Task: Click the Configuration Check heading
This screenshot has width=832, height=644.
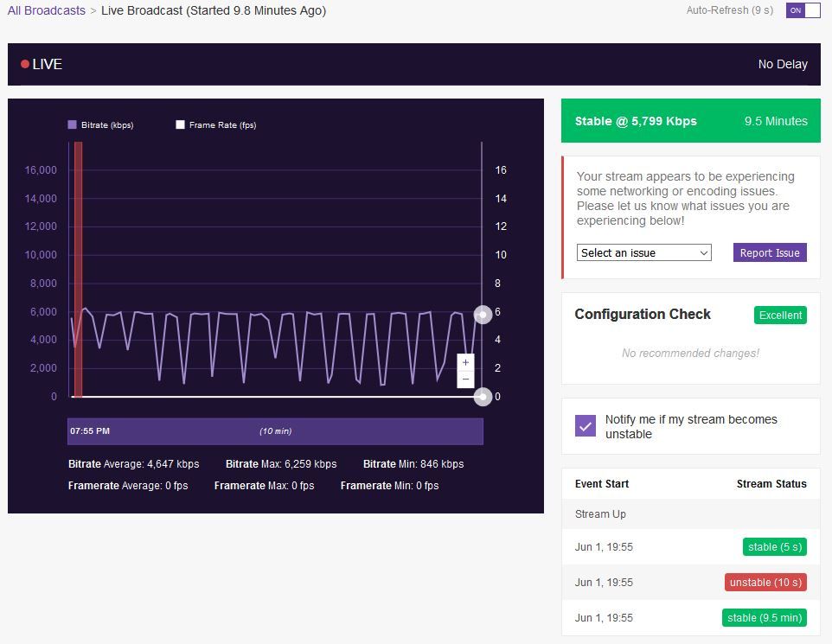Action: click(x=642, y=314)
